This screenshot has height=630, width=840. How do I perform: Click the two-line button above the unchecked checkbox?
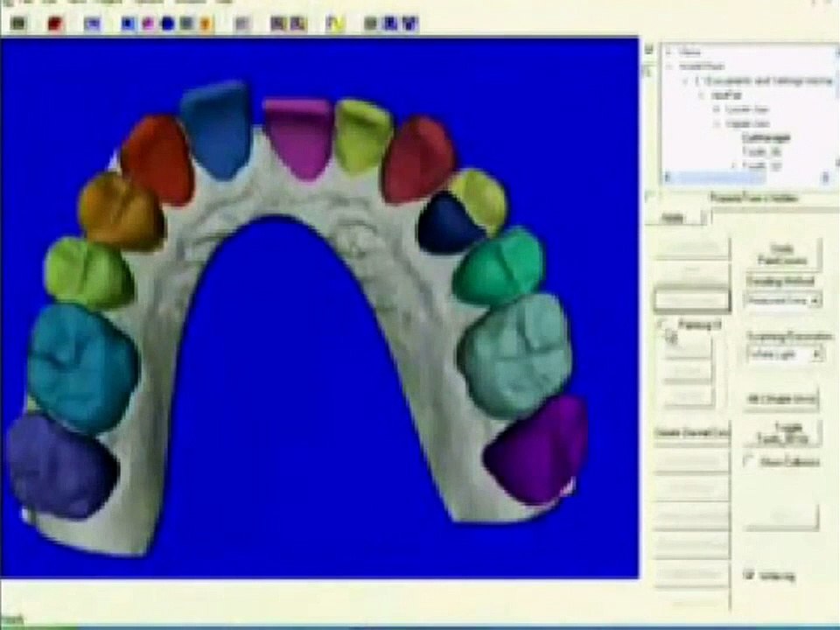pyautogui.click(x=782, y=433)
